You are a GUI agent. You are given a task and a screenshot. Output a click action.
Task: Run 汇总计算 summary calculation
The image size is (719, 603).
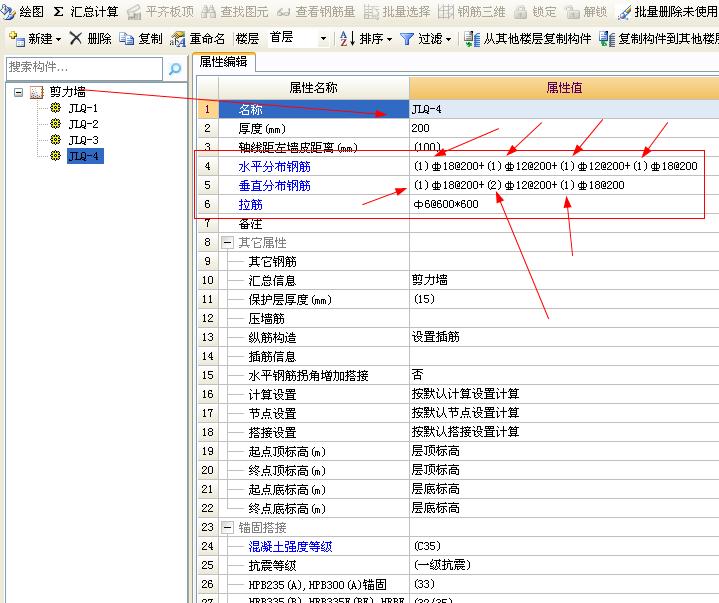pyautogui.click(x=85, y=11)
